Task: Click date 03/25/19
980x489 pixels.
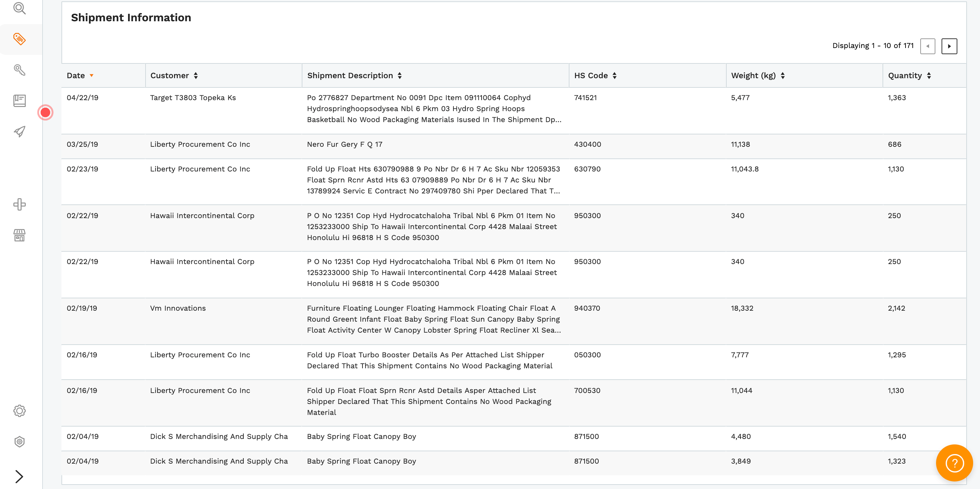Action: 82,144
